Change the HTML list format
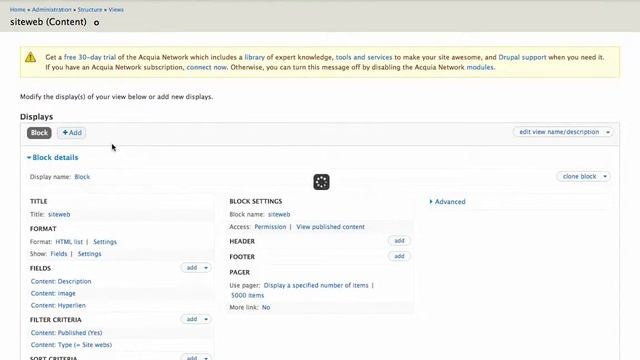This screenshot has width=640, height=360. (x=69, y=242)
